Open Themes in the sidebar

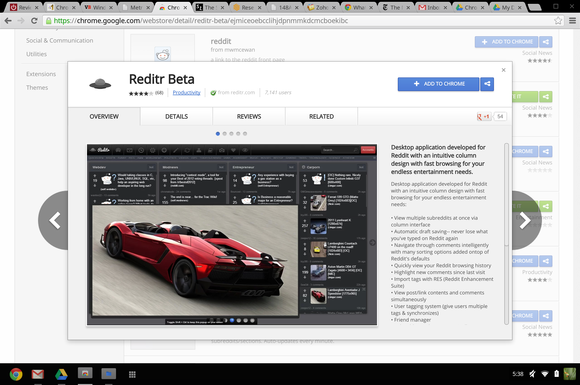coord(37,88)
